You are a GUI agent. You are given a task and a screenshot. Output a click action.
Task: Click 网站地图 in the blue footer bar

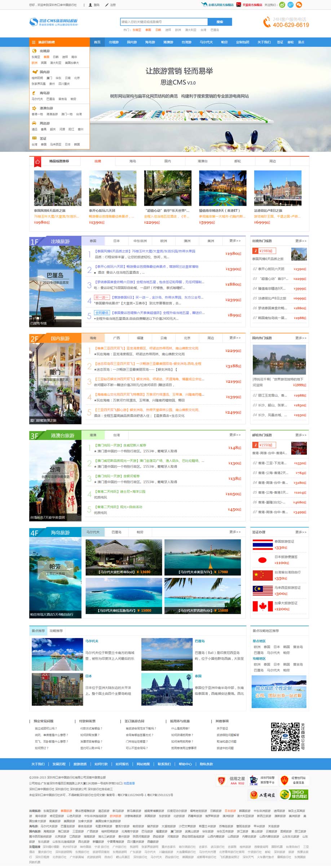click(x=143, y=764)
